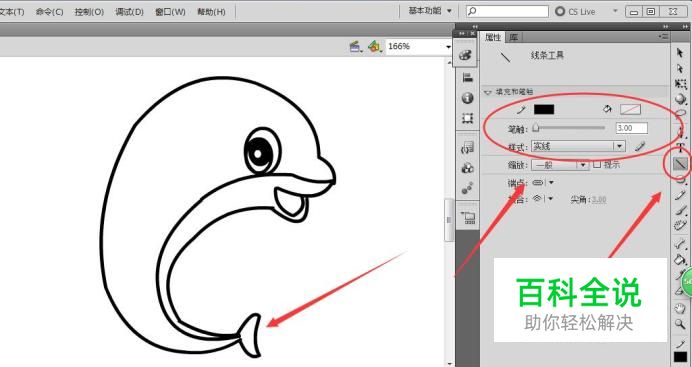This screenshot has width=692, height=367.
Task: Open the Properties panel options menu
Action: 663,37
